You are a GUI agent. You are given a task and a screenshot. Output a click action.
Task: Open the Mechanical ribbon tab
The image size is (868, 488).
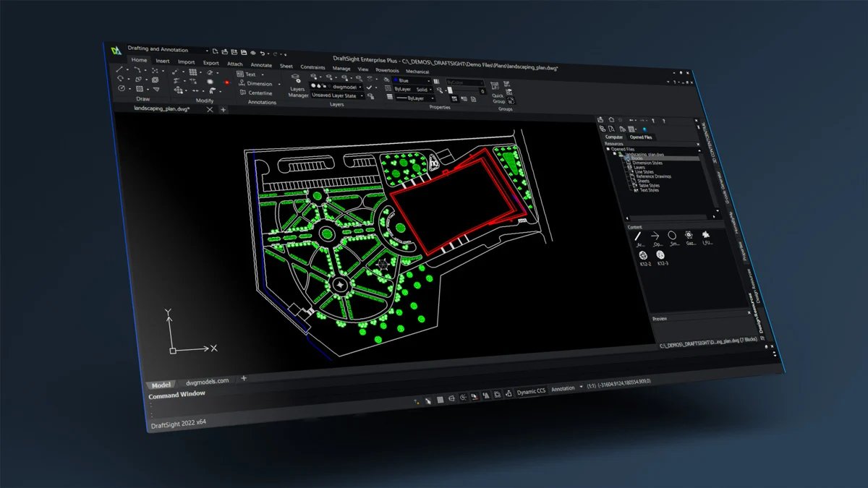coord(417,72)
